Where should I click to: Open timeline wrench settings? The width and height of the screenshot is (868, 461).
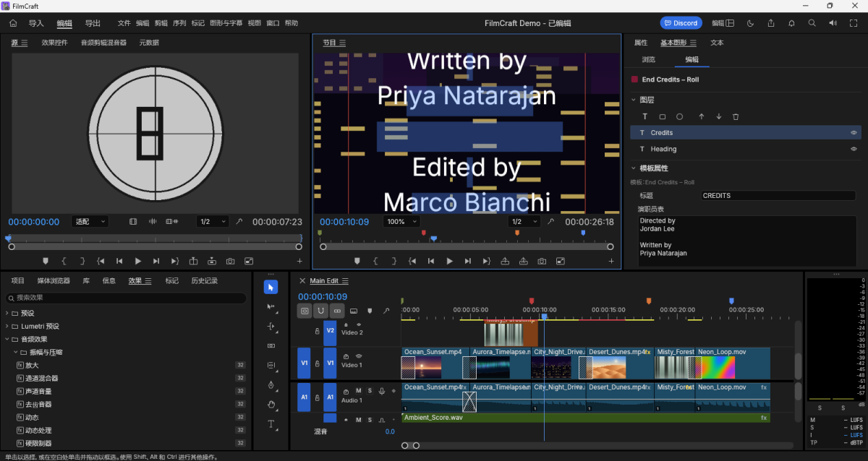(386, 311)
